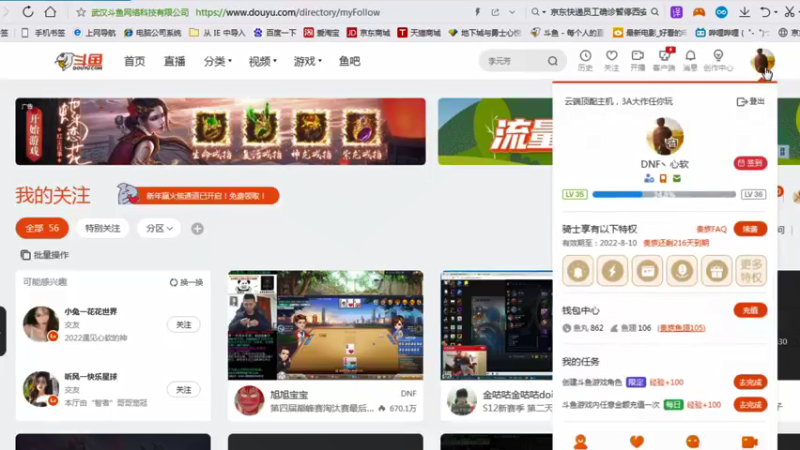
Task: Follow 听风一快乐星球 with 关注 button
Action: [184, 390]
